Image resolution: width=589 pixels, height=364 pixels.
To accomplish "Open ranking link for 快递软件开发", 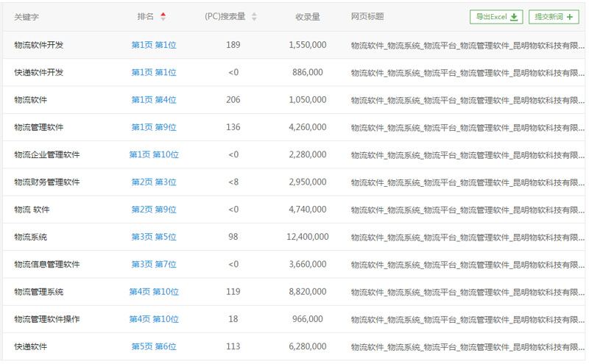I will (x=154, y=73).
